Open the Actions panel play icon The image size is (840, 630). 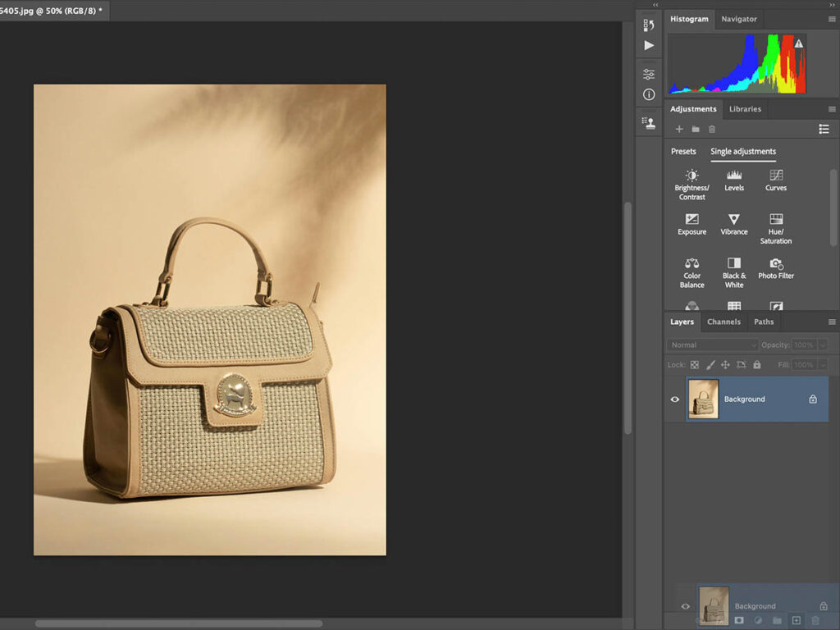point(649,46)
